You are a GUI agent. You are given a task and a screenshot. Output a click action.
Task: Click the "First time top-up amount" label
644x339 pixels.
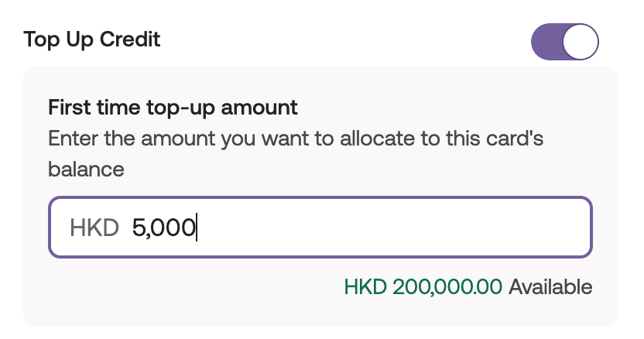(x=173, y=107)
